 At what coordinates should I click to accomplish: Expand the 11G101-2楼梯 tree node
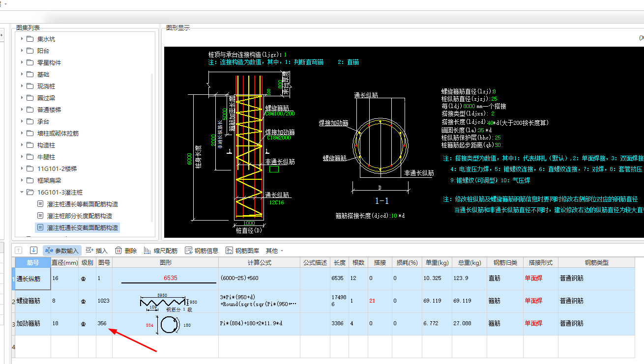(x=22, y=168)
